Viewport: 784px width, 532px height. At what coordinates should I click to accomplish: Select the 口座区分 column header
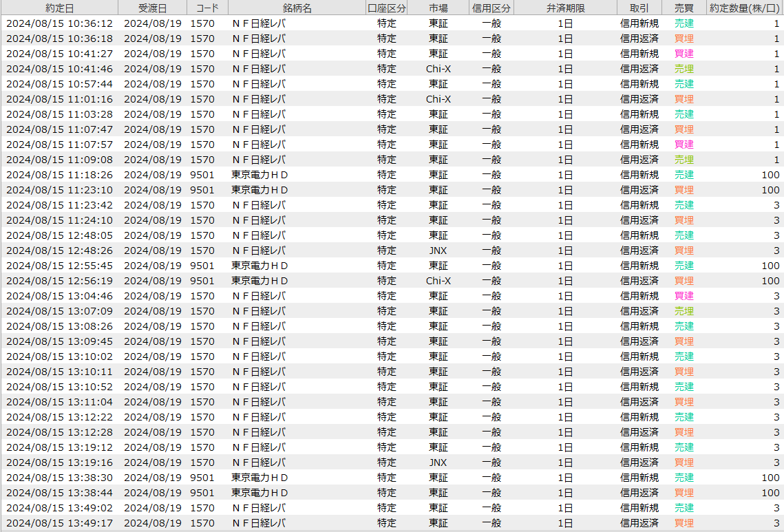coord(387,8)
